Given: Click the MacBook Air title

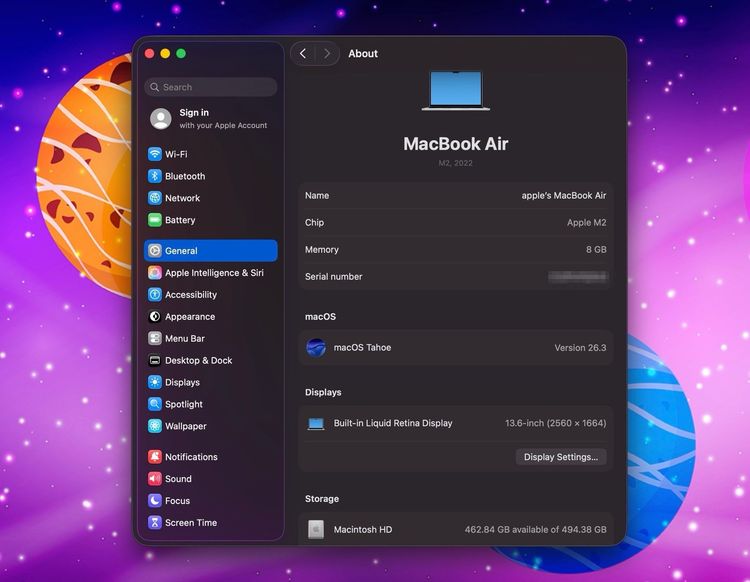Looking at the screenshot, I should click(455, 144).
